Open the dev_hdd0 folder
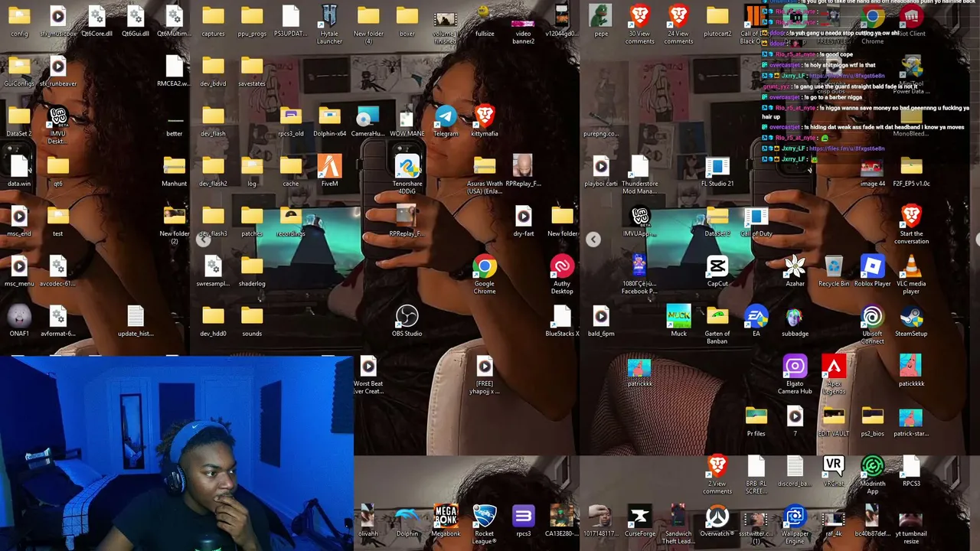This screenshot has width=980, height=551. pyautogui.click(x=213, y=316)
